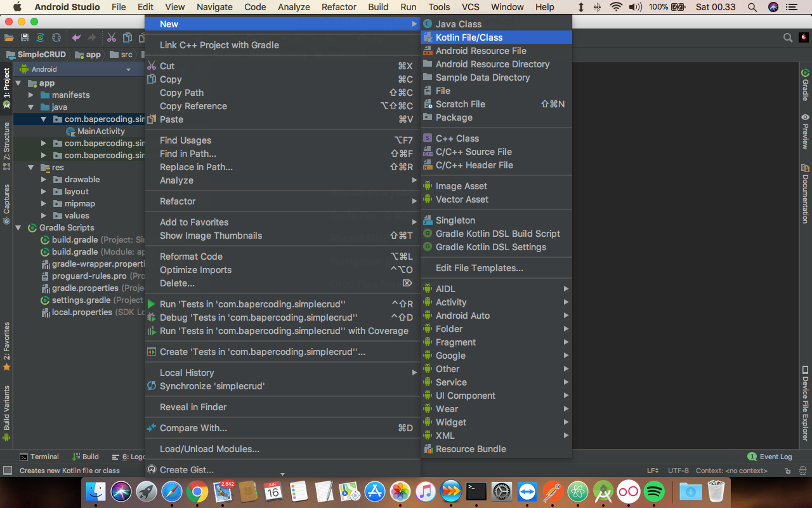Open the Favorites side panel
Screen dimensions: 812x508
tap(6, 347)
